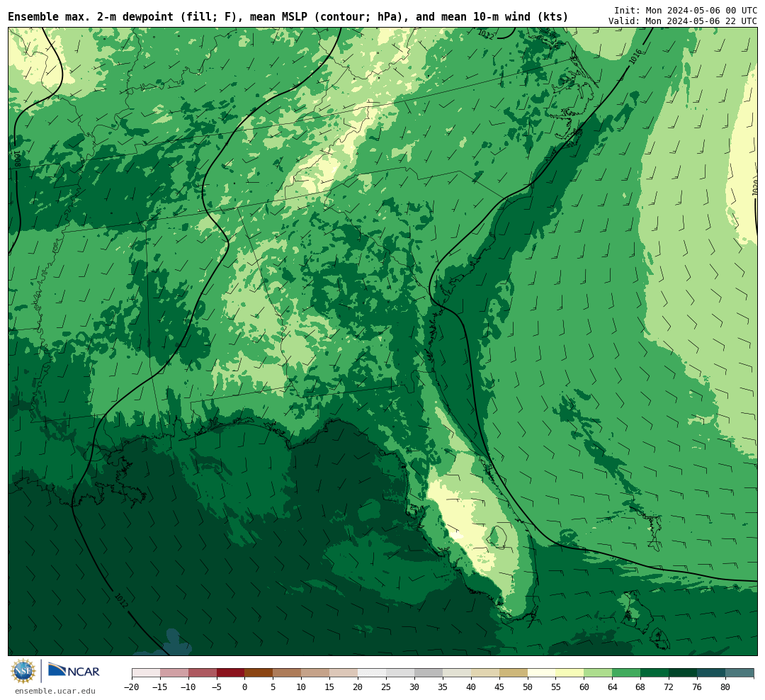Pick the legend swatch between 35 and 40
Screen dimensions: 765x700
pos(457,673)
